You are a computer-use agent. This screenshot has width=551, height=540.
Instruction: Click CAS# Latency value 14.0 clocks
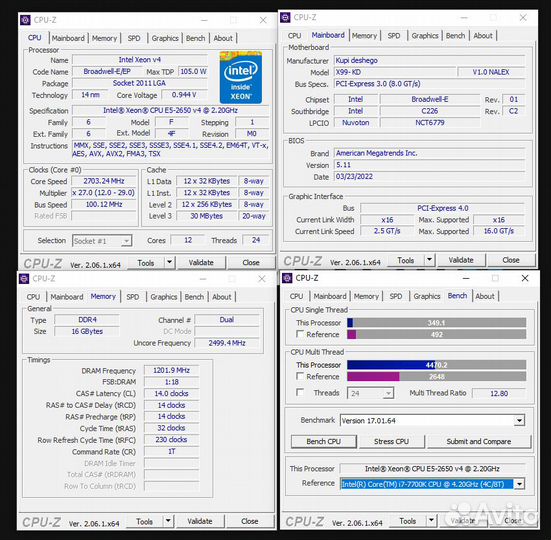pos(171,393)
